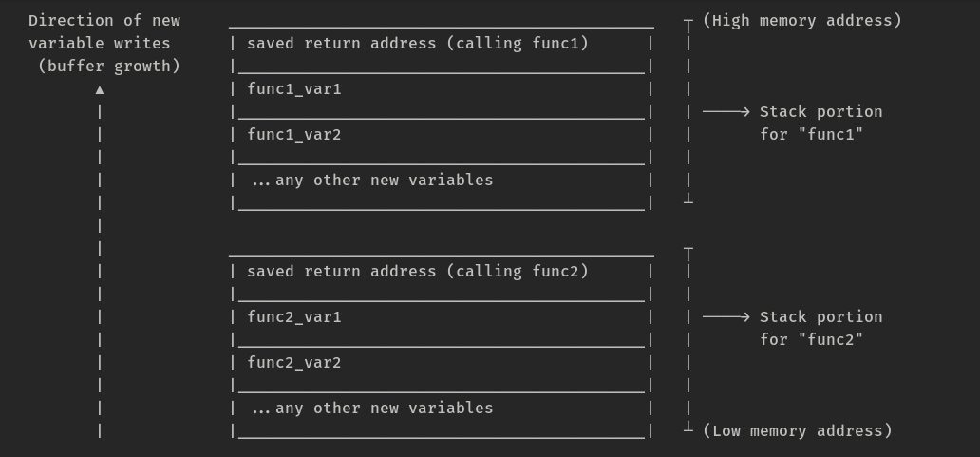This screenshot has width=980, height=457.
Task: Click the func2_var2 stack entry
Action: [294, 363]
